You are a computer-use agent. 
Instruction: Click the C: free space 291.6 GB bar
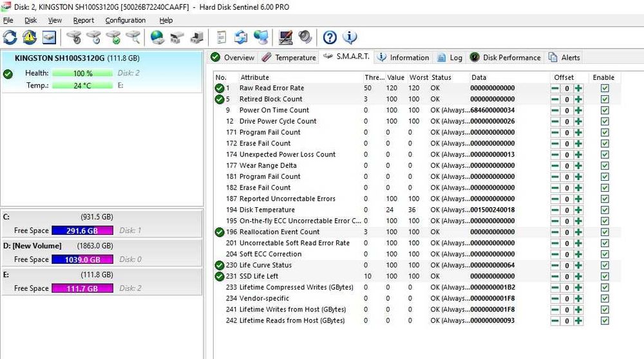pyautogui.click(x=82, y=230)
